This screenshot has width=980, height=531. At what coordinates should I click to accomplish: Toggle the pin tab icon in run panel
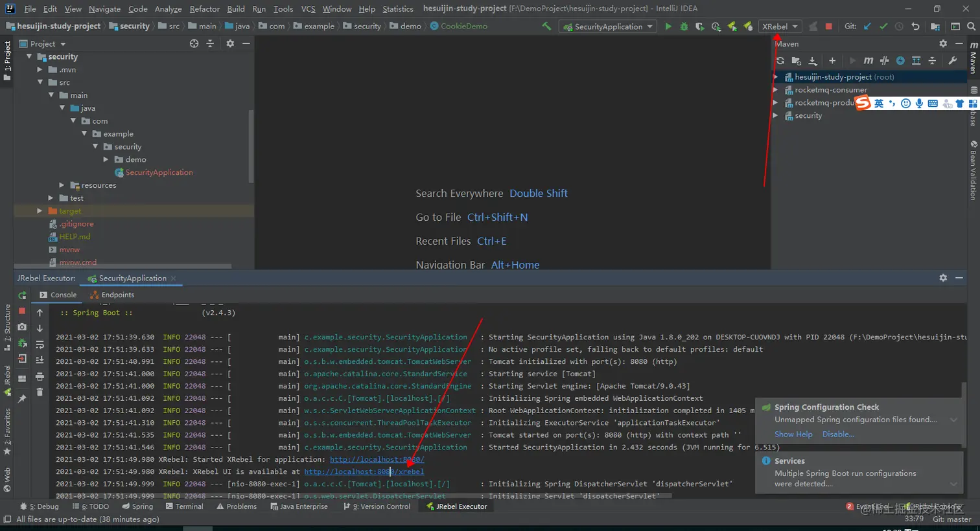(22, 399)
